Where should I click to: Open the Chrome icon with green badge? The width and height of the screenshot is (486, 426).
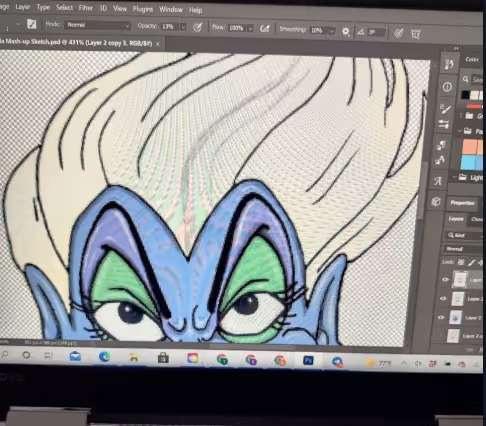(222, 359)
